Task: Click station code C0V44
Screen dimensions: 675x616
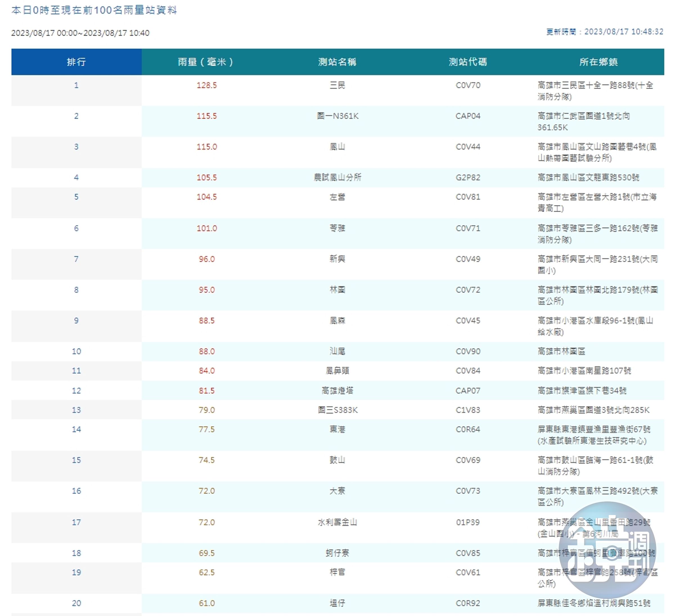Action: pos(468,147)
